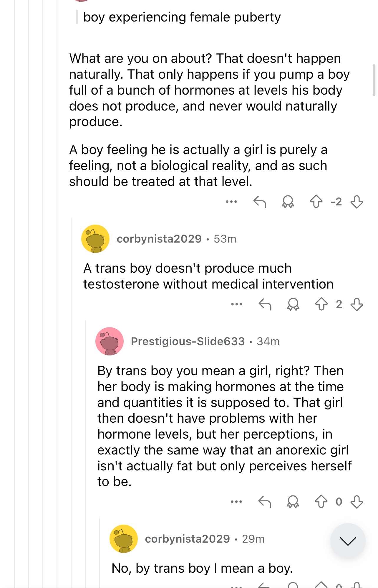Open Prestigious-Slide633's user profile
The image size is (378, 588).
188,341
